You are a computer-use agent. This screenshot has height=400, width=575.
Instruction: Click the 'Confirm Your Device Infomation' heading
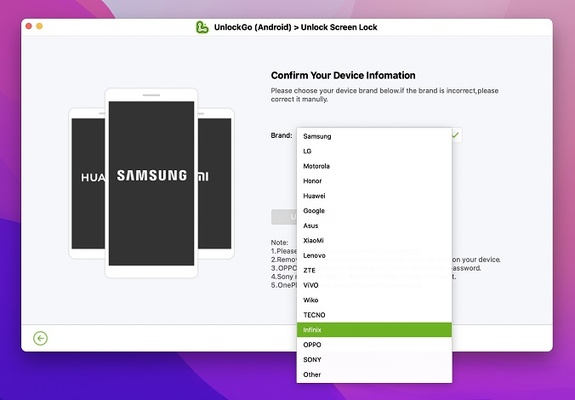pos(343,75)
